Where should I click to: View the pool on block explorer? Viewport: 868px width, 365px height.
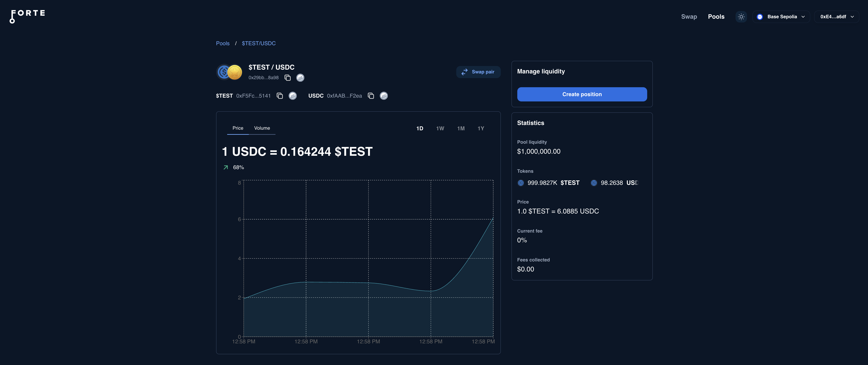300,78
